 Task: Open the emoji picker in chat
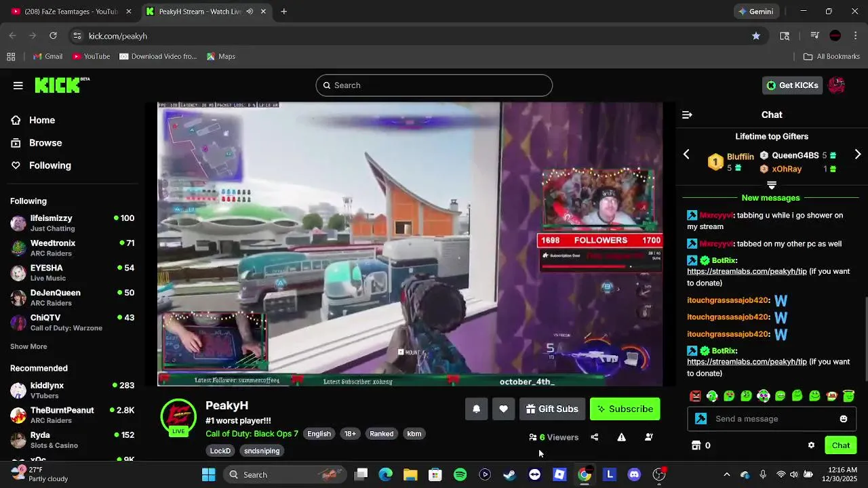[844, 419]
